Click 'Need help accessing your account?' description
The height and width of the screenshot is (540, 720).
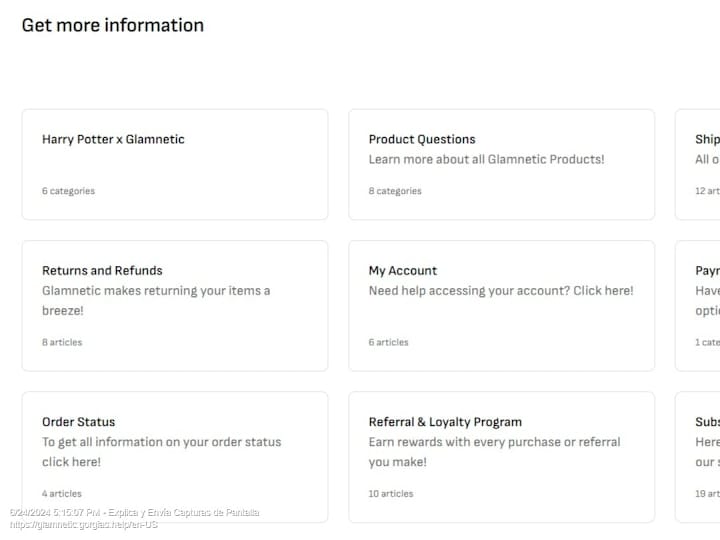point(469,291)
